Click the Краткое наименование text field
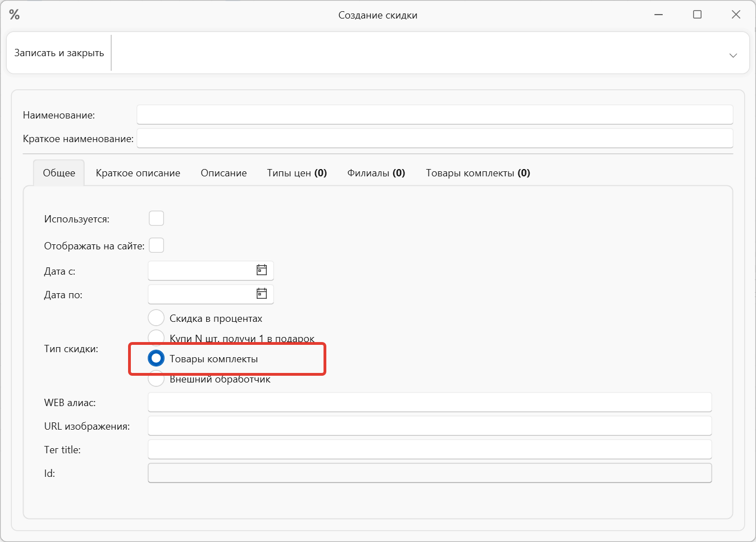 coord(434,138)
